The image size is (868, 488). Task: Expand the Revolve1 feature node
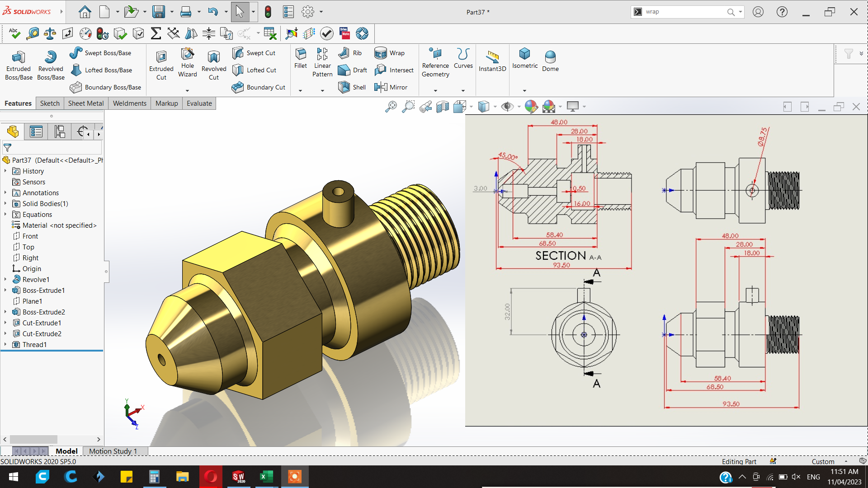click(5, 280)
